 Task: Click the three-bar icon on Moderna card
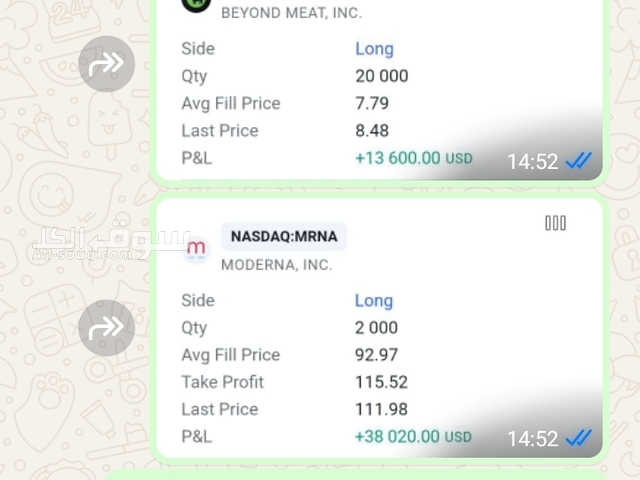(555, 224)
